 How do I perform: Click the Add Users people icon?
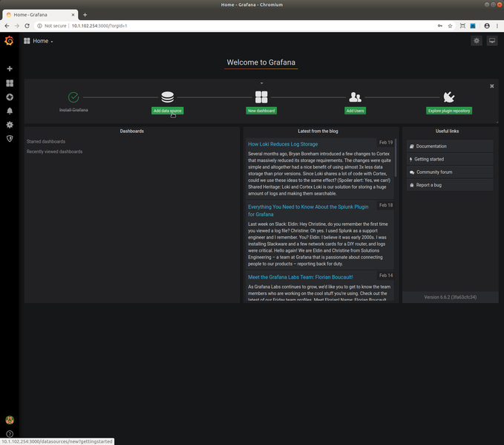(x=356, y=97)
